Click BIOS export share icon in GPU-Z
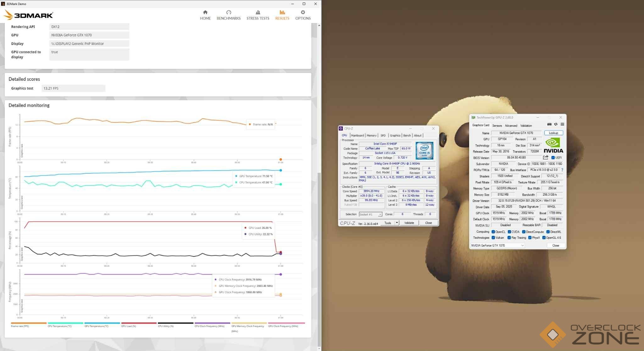Viewport: 644px width, 351px height. 546,158
